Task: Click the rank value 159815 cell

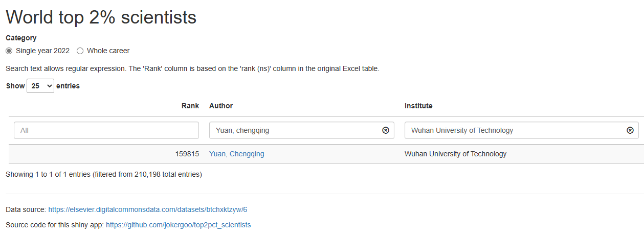Action: (187, 154)
